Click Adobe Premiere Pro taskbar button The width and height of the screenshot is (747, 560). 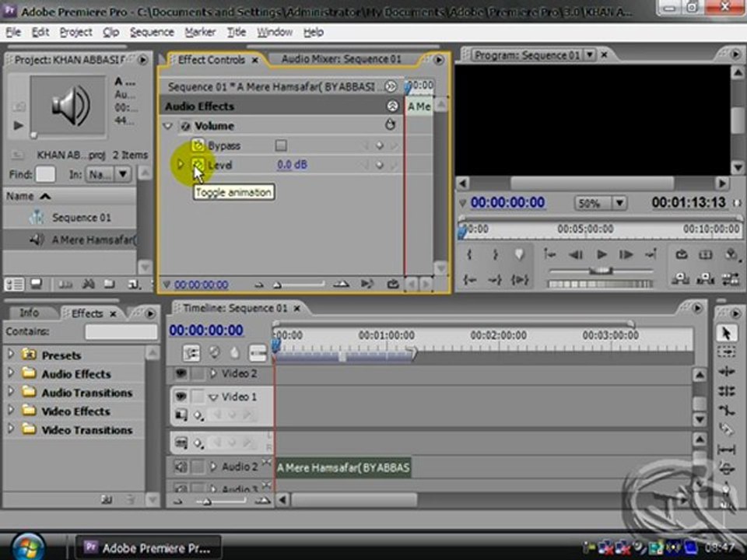(149, 548)
